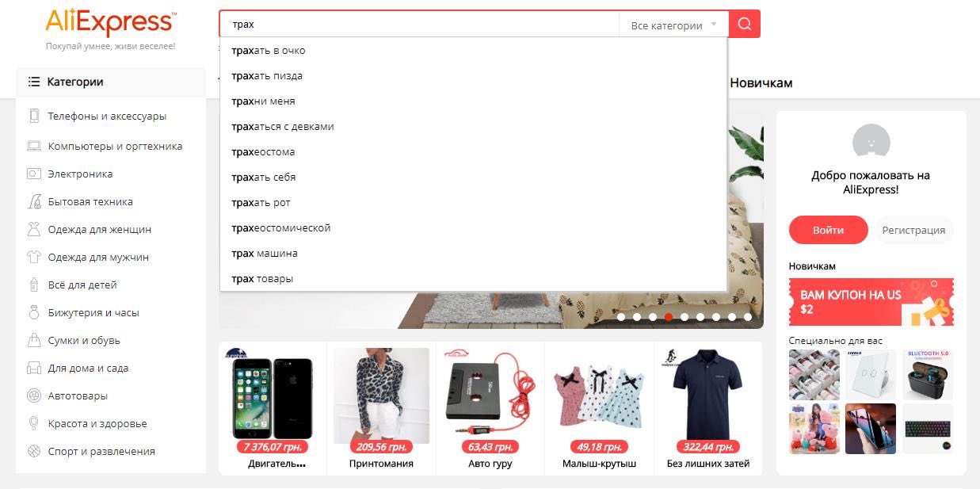The image size is (980, 489).
Task: Select the computers and office equipment laptop icon
Action: pos(34,146)
